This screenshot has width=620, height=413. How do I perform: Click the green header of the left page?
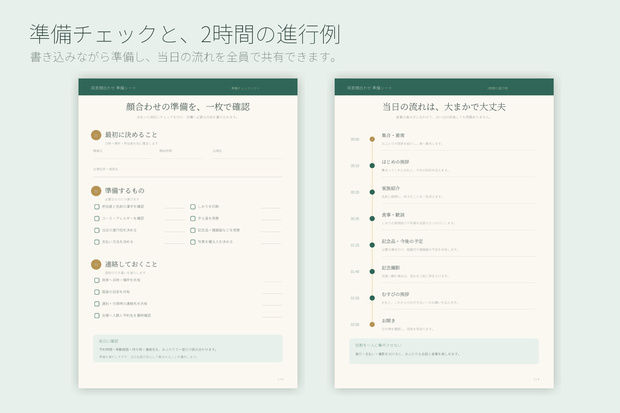(188, 87)
